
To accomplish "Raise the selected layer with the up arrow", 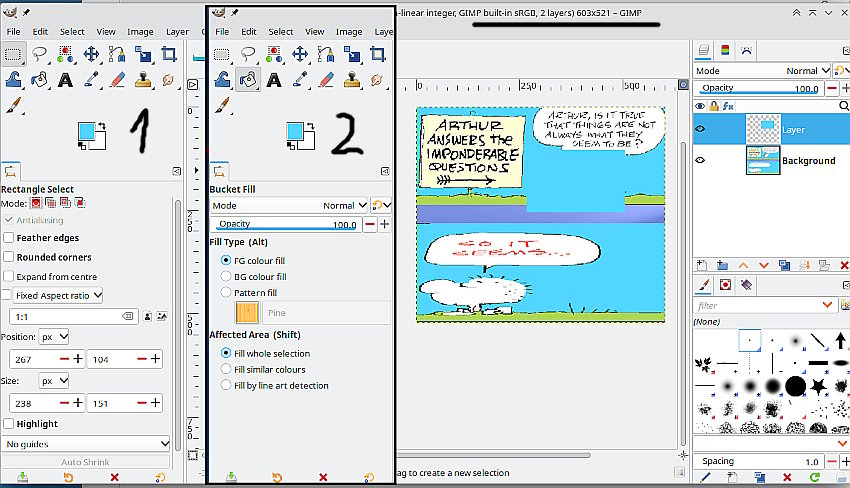I will [743, 265].
